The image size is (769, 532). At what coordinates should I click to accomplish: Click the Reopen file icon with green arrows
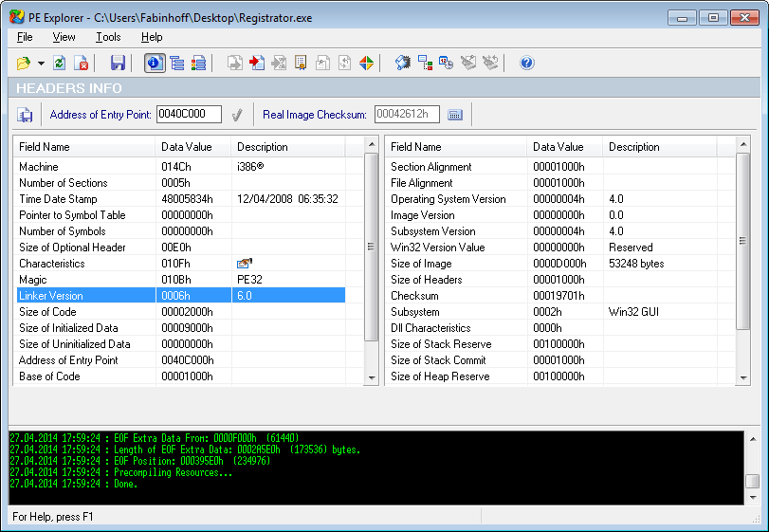click(x=60, y=63)
